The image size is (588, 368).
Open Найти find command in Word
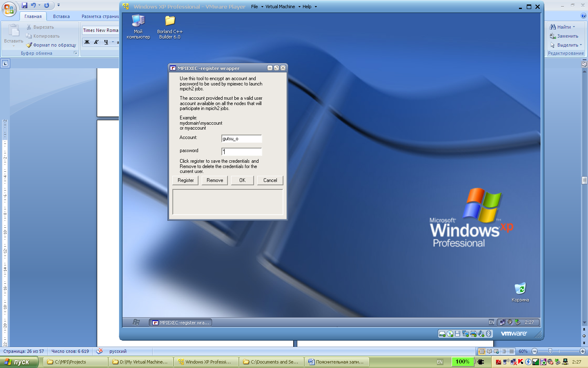point(560,27)
